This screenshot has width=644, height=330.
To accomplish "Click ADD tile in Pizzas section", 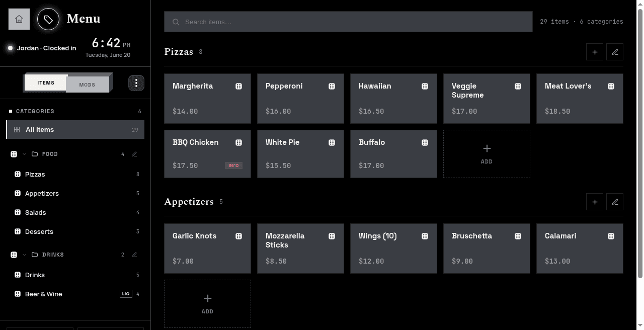I will coord(487,154).
